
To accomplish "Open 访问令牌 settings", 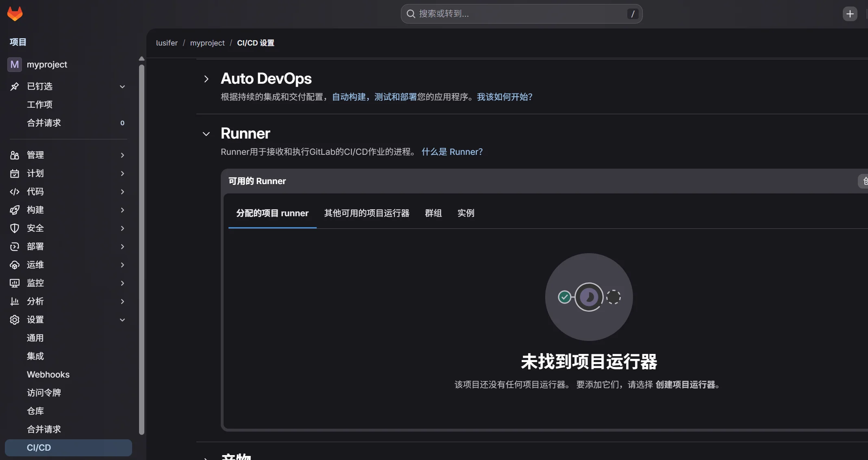I will [68, 393].
